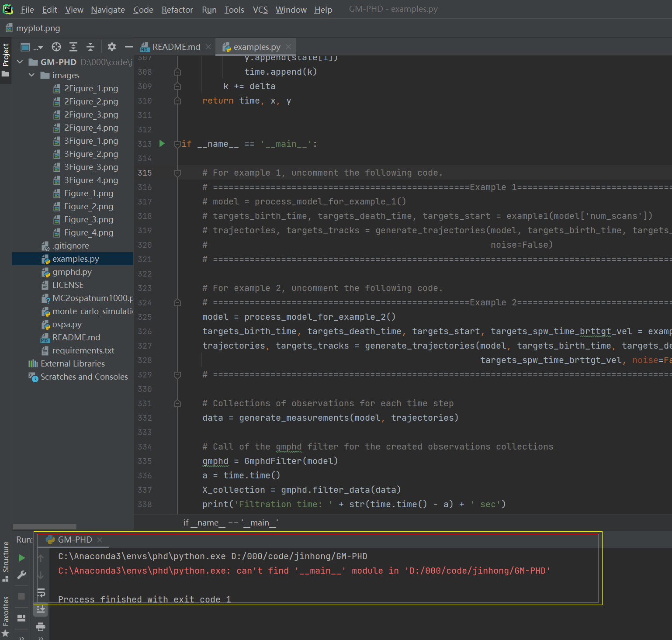Screen dimensions: 672x640
Task: Close the GM-PHD run tab
Action: click(x=100, y=540)
